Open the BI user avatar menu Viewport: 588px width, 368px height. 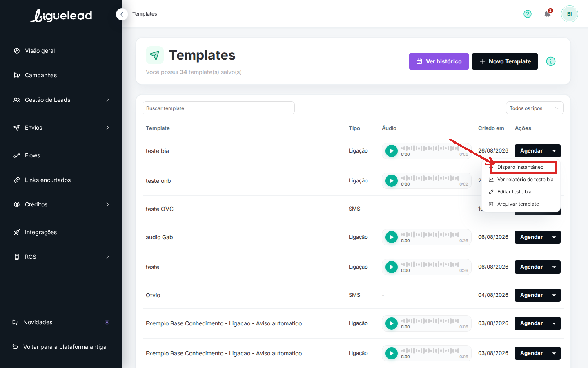(x=569, y=14)
